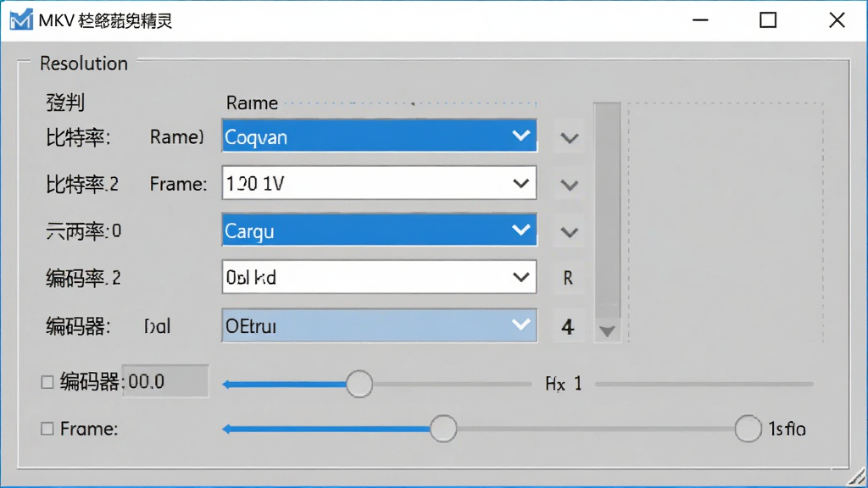The image size is (868, 488).
Task: Open the OEtrui dropdown
Action: 379,326
